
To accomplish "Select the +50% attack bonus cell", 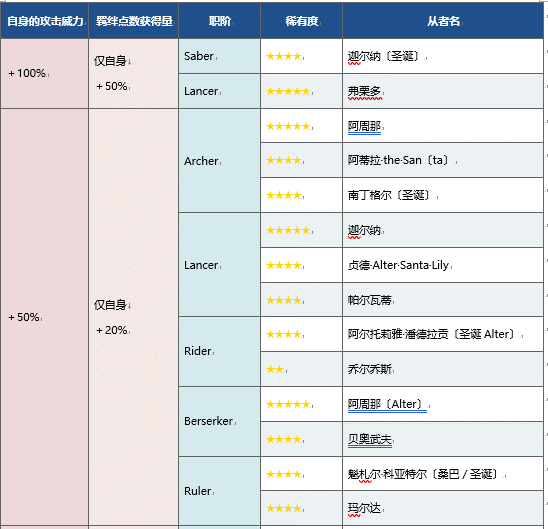I will point(44,317).
